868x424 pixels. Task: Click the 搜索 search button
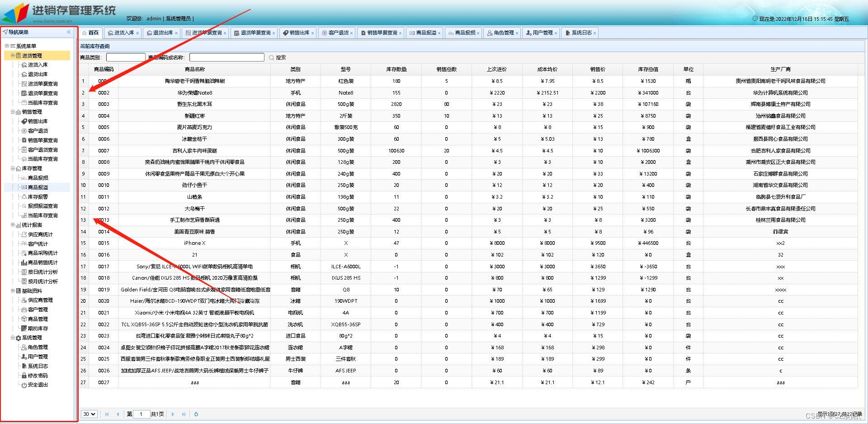click(278, 57)
